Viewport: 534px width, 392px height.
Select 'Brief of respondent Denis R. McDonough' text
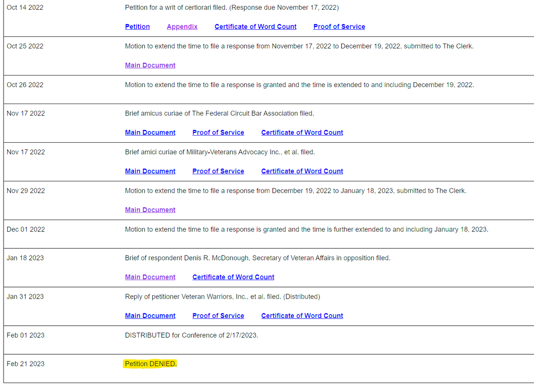point(258,258)
